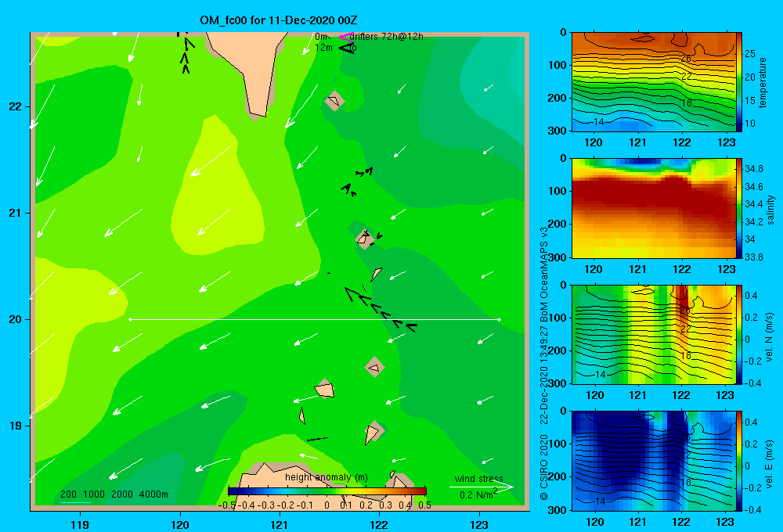Click the wind stress reference arrow
The image size is (783, 532).
coord(482,487)
